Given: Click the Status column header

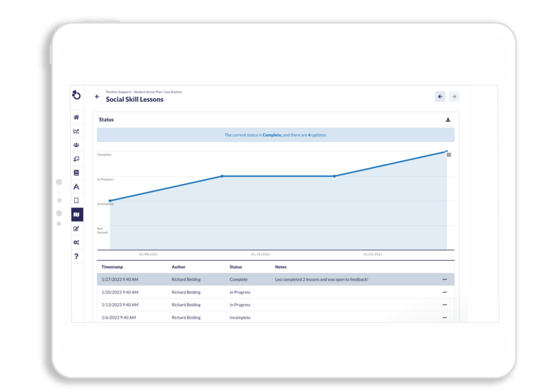Looking at the screenshot, I should (236, 267).
